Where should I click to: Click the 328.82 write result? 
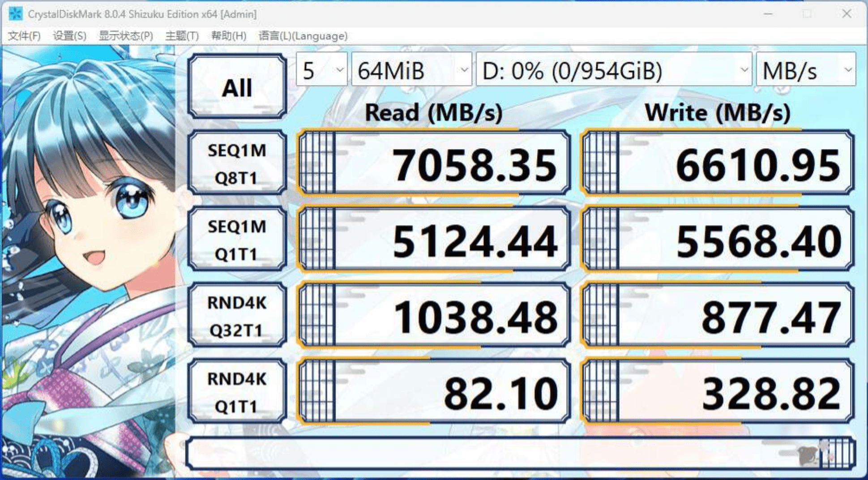coord(717,391)
